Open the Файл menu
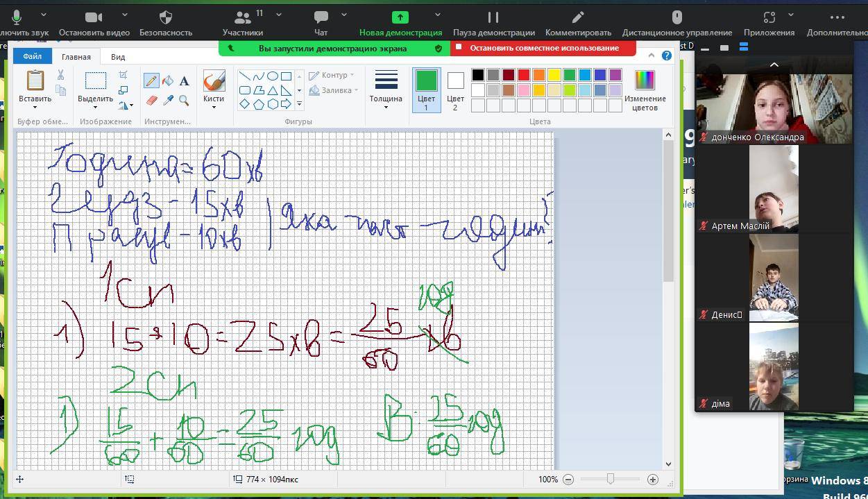868x499 pixels. click(x=32, y=57)
